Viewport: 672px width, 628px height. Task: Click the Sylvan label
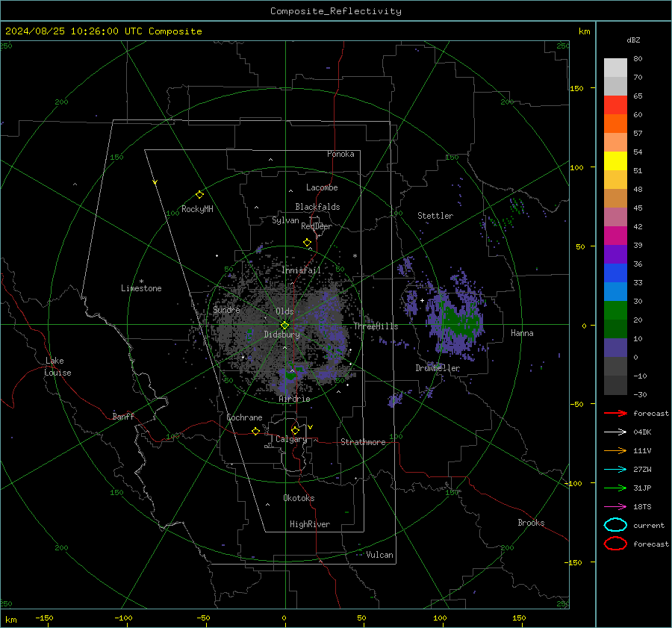click(x=285, y=220)
